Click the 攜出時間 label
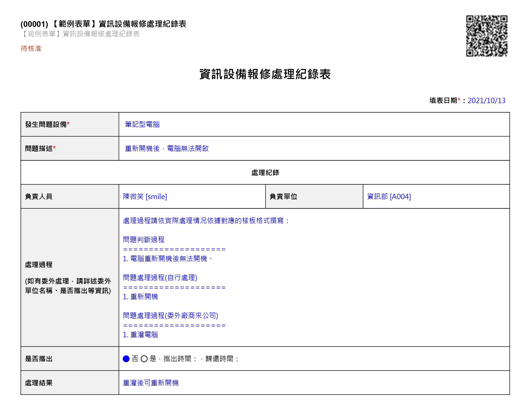Screen dimensions: 528x420 click(177, 359)
